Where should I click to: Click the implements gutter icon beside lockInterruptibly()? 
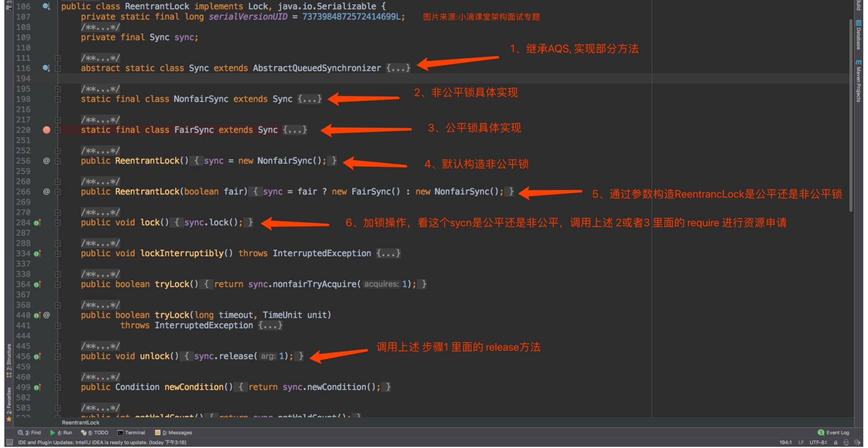[x=37, y=253]
